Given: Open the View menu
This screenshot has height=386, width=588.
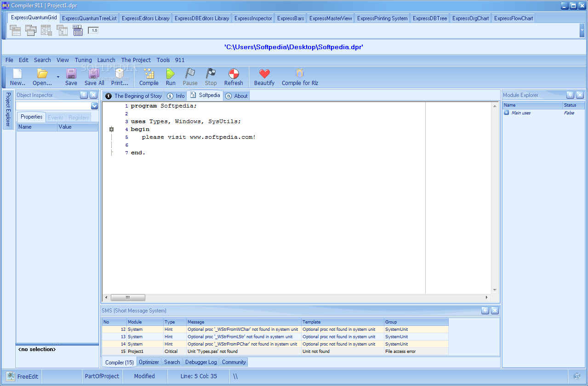Looking at the screenshot, I should 63,60.
